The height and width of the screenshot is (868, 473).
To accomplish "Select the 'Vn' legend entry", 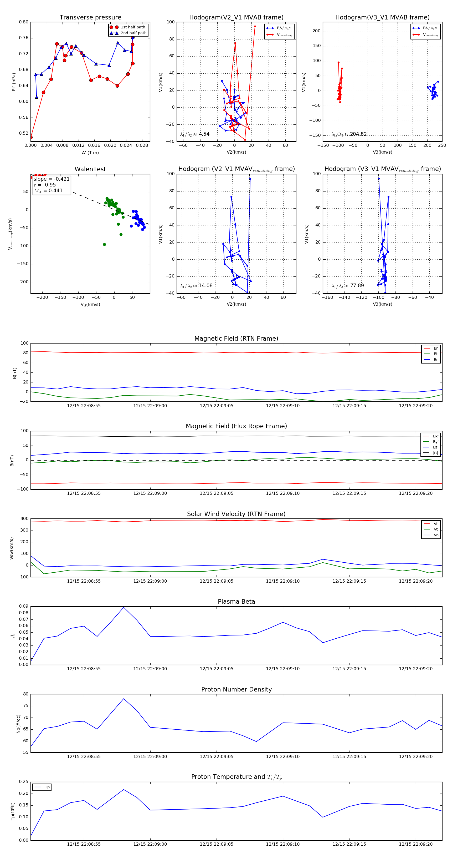I will click(x=431, y=535).
